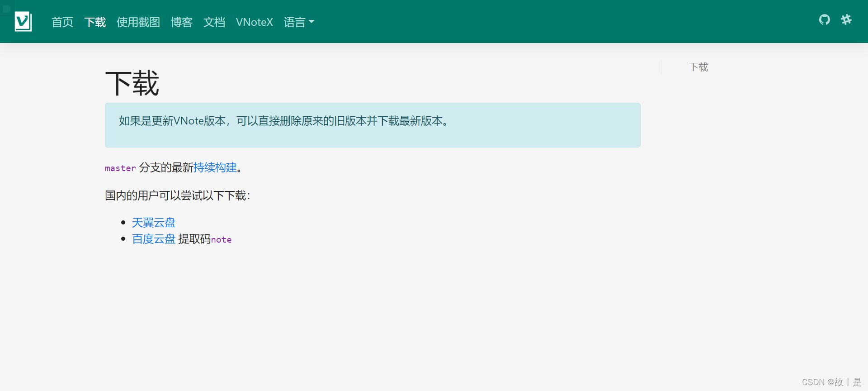Open the GitHub icon link

(825, 19)
